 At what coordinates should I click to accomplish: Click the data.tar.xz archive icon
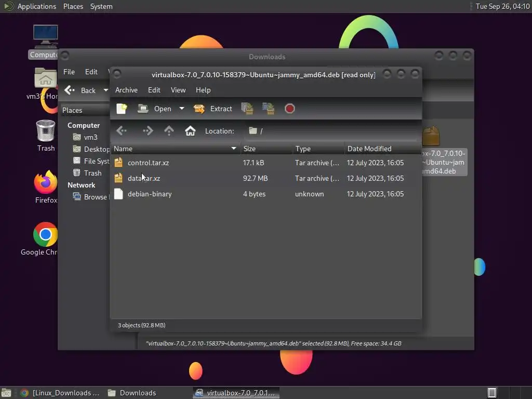(118, 178)
